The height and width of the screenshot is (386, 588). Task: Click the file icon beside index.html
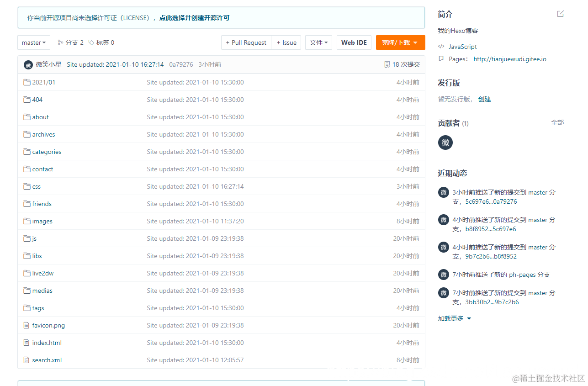[26, 343]
